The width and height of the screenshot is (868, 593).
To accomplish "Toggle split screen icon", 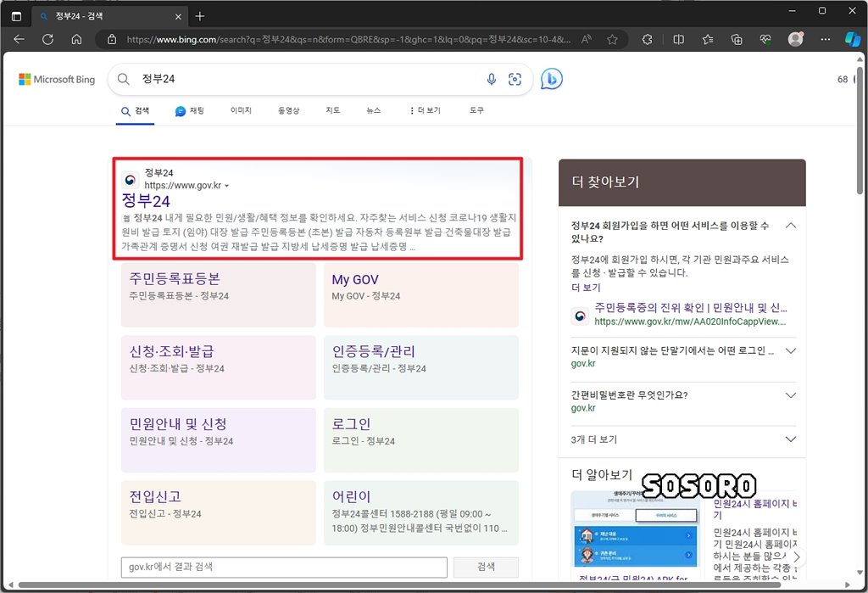I will point(679,39).
